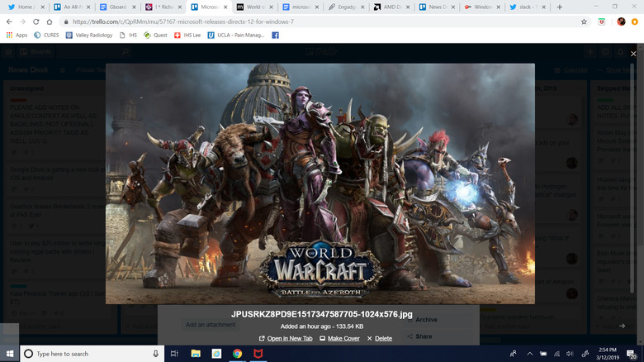The width and height of the screenshot is (644, 362).
Task: Bookmark this page with the star icon
Action: (x=584, y=21)
